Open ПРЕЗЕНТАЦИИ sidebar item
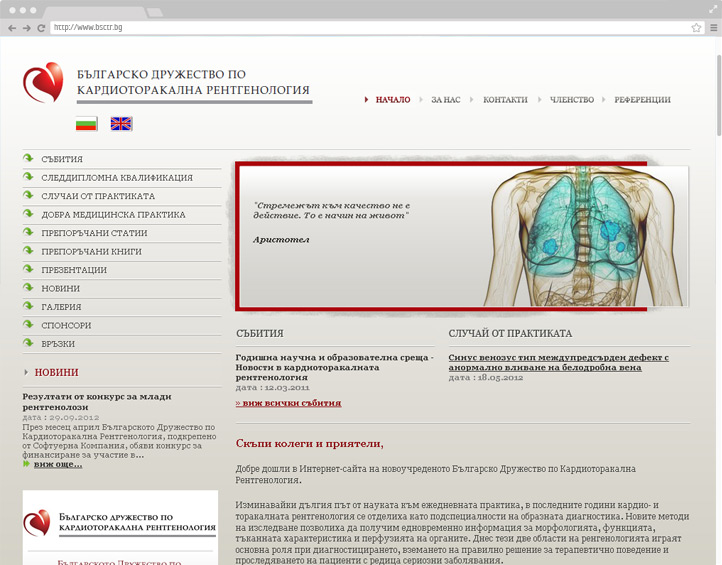722x565 pixels. tap(74, 270)
